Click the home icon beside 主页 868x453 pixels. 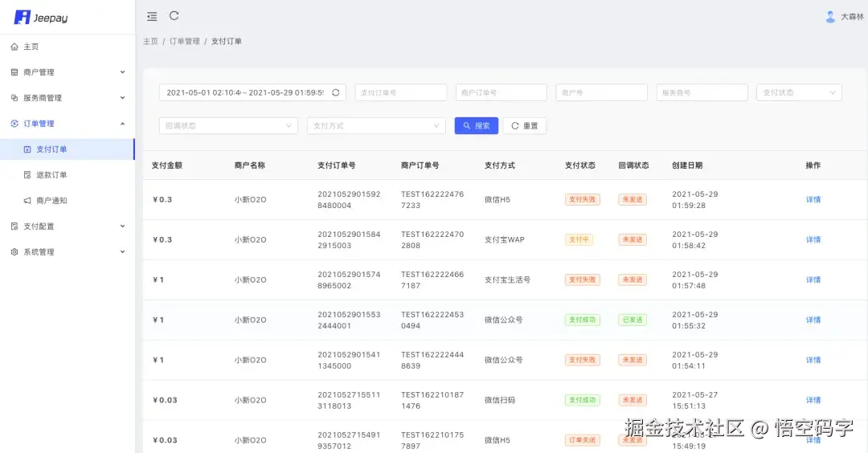point(14,47)
